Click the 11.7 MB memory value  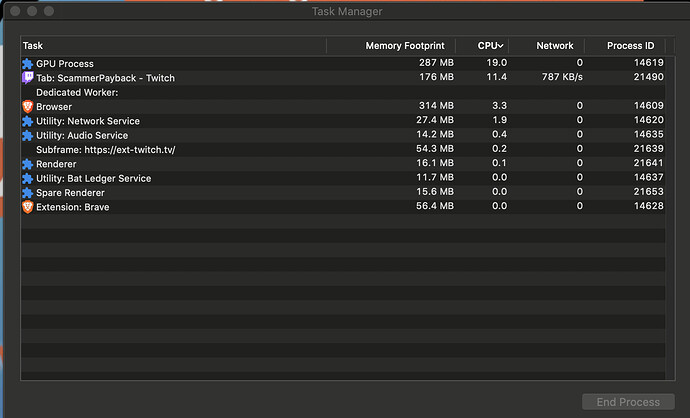(435, 177)
